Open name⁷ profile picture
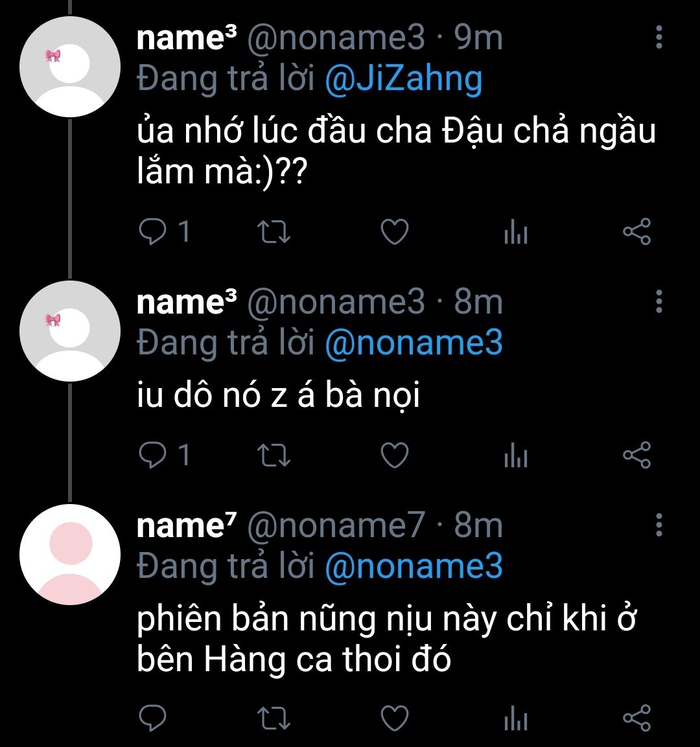The height and width of the screenshot is (747, 700). point(70,553)
